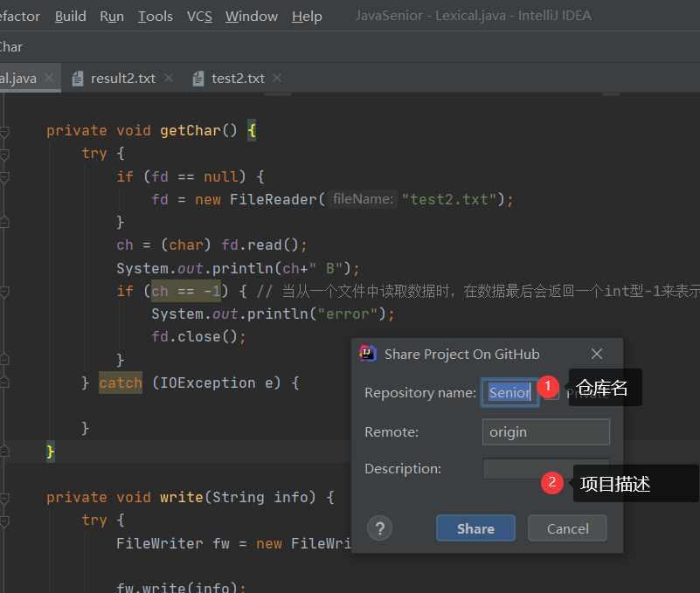The height and width of the screenshot is (593, 700).
Task: Collapse the if ch == -1 fold marker
Action: (x=4, y=292)
